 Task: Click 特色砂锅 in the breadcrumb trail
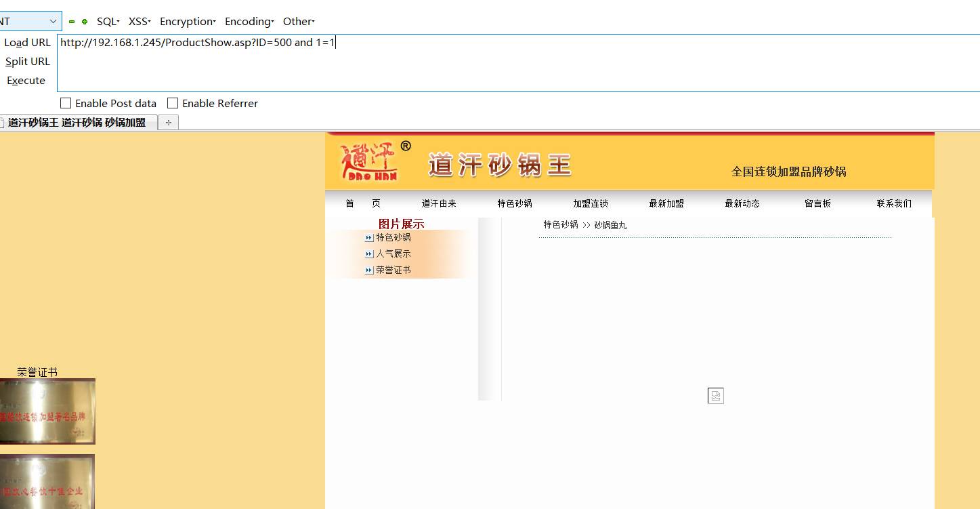[561, 224]
